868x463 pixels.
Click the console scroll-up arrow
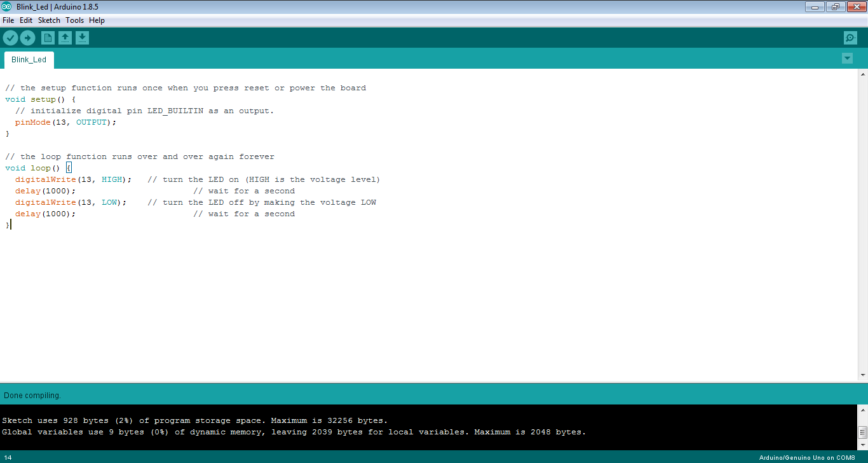863,410
